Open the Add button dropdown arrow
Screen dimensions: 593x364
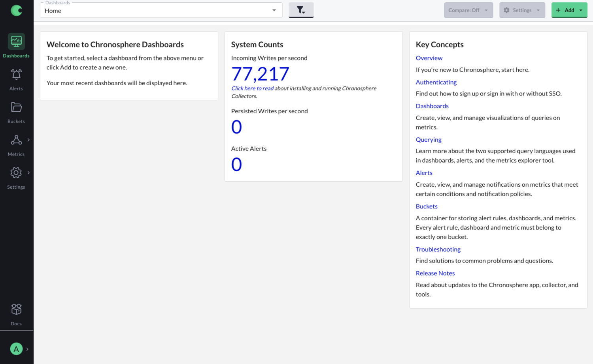tap(581, 10)
